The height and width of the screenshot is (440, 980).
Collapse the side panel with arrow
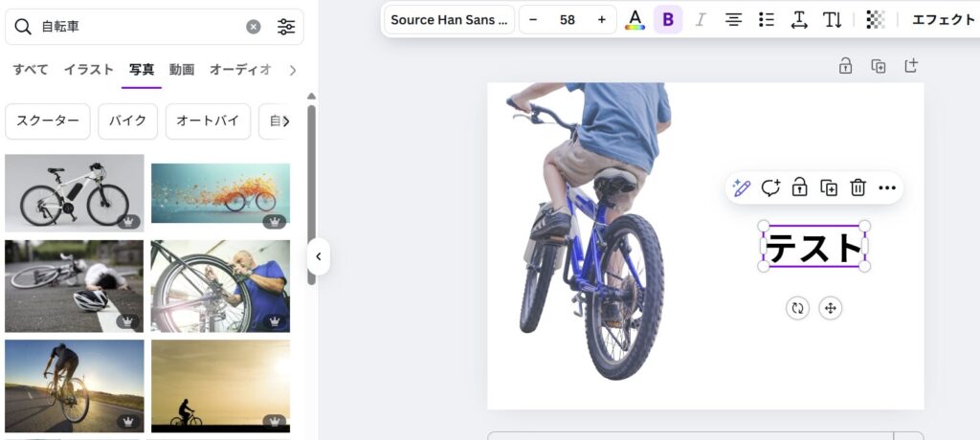(x=319, y=256)
